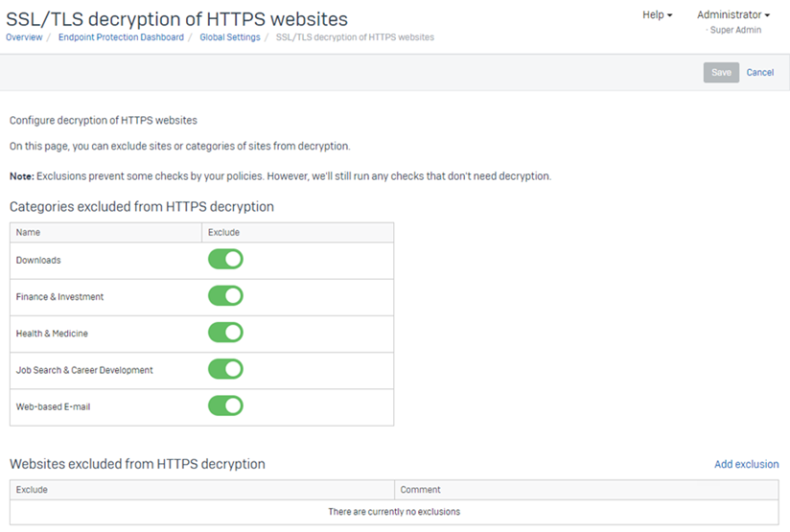
Task: Turn off the Job Search & Career Development toggle
Action: point(225,369)
